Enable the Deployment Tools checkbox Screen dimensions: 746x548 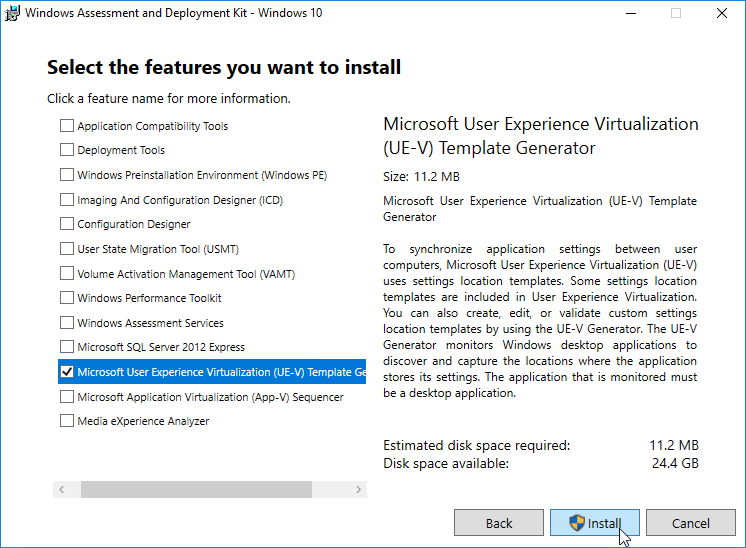tap(67, 150)
